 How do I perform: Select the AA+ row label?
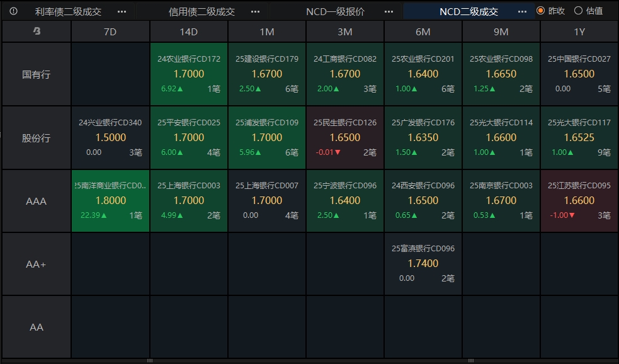37,264
